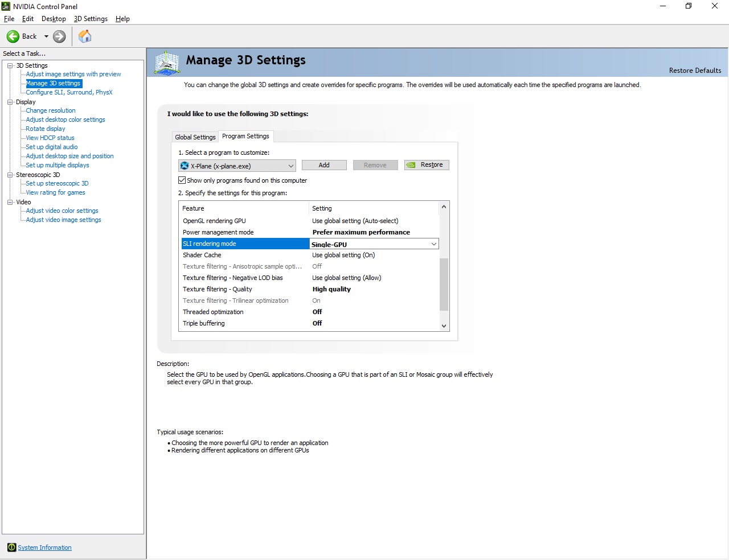The width and height of the screenshot is (729, 560).
Task: Click scroll down arrow in settings list
Action: pyautogui.click(x=444, y=326)
